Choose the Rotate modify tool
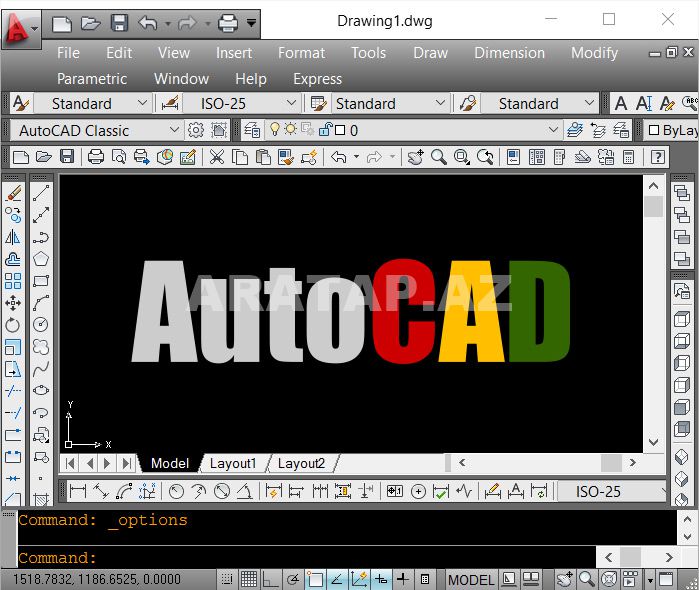The height and width of the screenshot is (590, 699). pyautogui.click(x=13, y=325)
